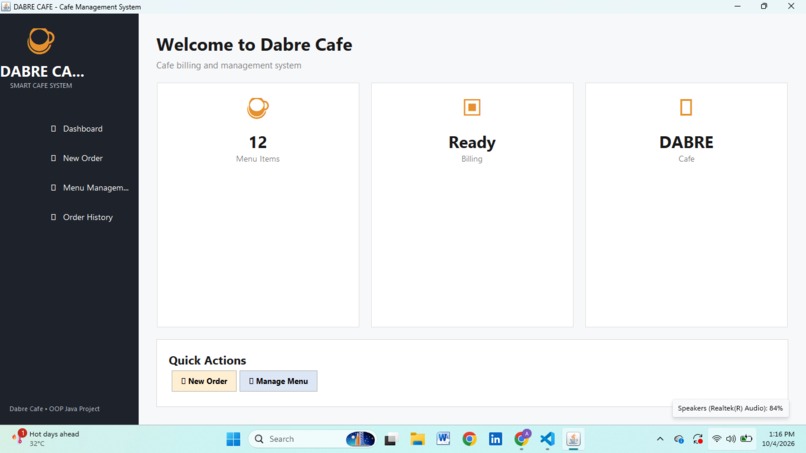The width and height of the screenshot is (806, 453).
Task: Click the Manage Menu quick action button
Action: pyautogui.click(x=278, y=381)
